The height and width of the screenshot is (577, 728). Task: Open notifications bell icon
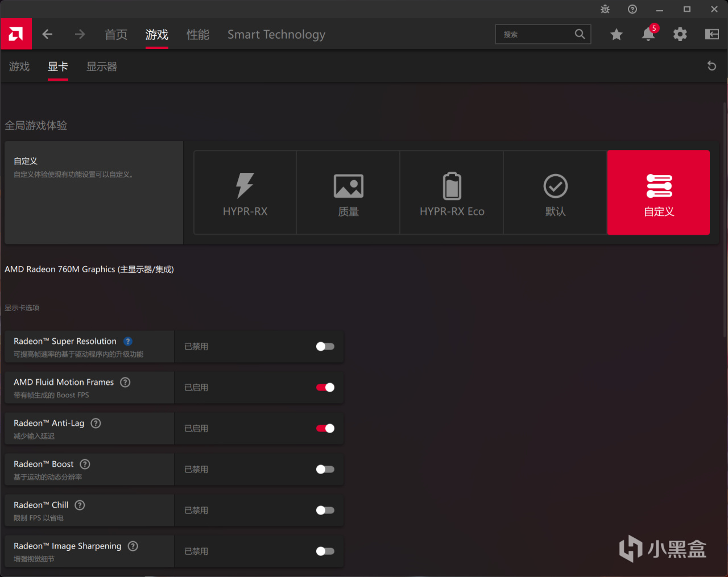click(x=648, y=34)
